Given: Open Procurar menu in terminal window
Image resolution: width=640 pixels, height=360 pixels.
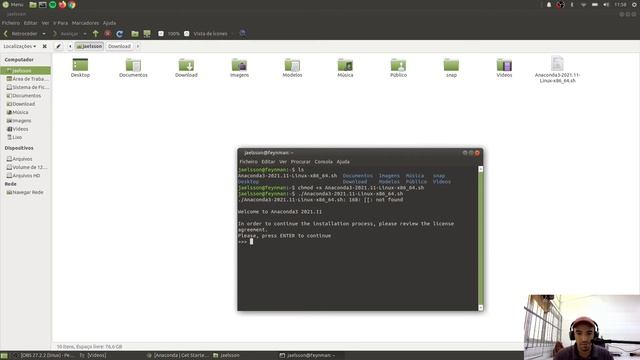Looking at the screenshot, I should [x=300, y=162].
